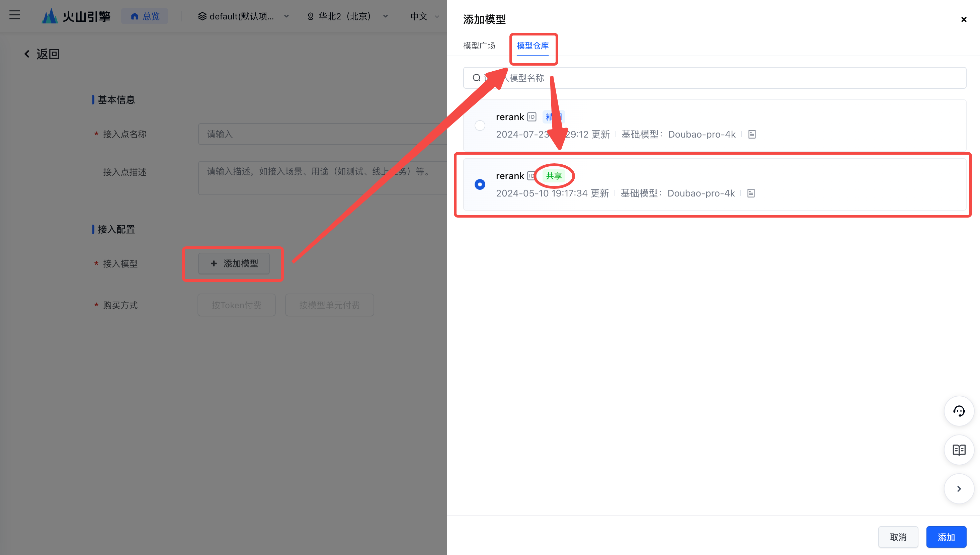The width and height of the screenshot is (980, 555).
Task: Click the 共享 tag on rerank
Action: click(x=554, y=176)
